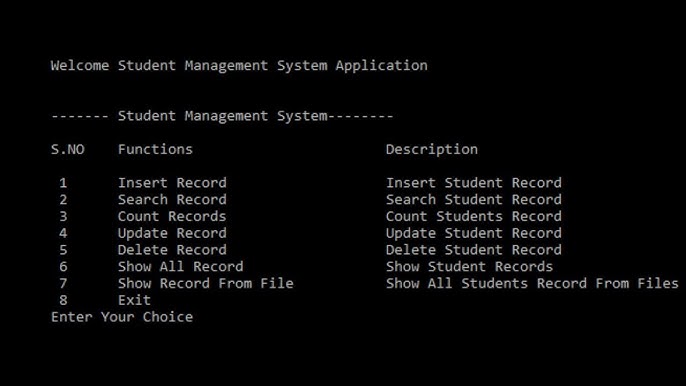The height and width of the screenshot is (386, 686).
Task: Select the Exit menu option
Action: (134, 300)
